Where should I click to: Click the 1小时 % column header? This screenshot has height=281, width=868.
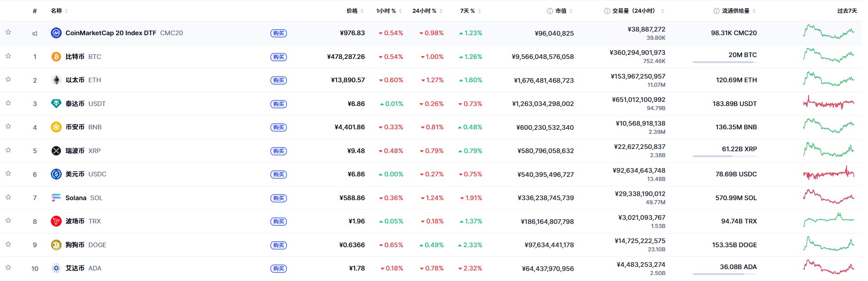click(x=386, y=11)
